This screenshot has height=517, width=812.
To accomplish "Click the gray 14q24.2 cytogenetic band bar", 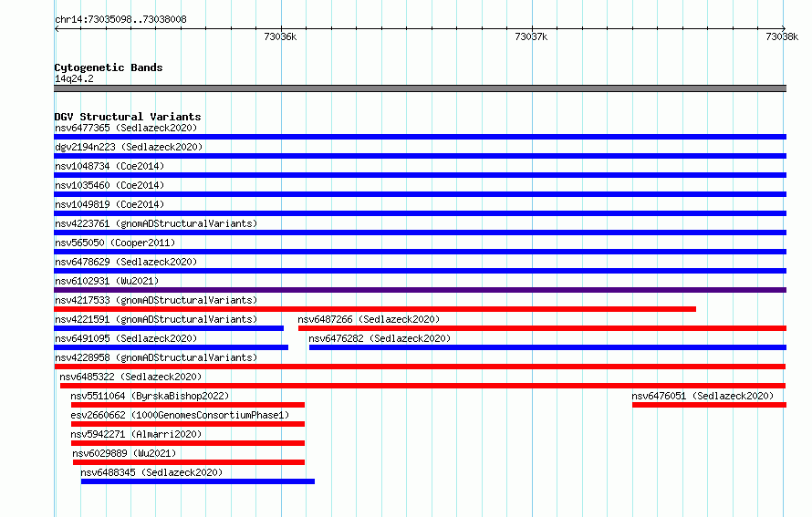I will coord(420,88).
